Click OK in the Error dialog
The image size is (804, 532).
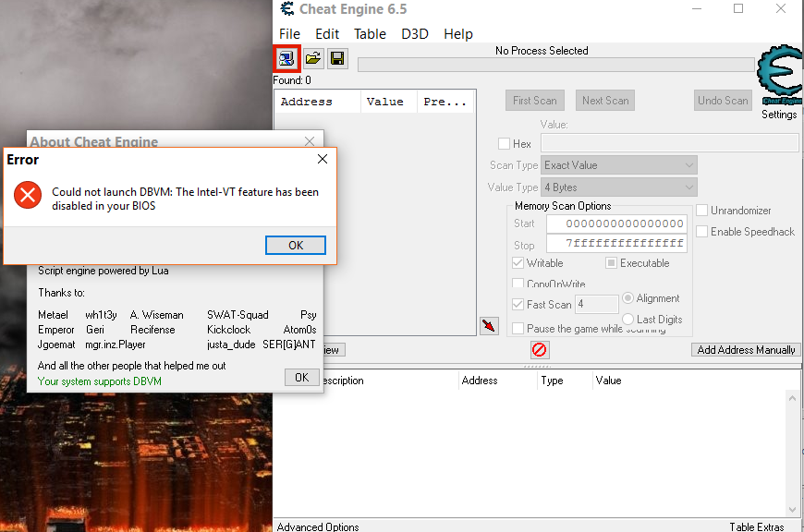[296, 245]
